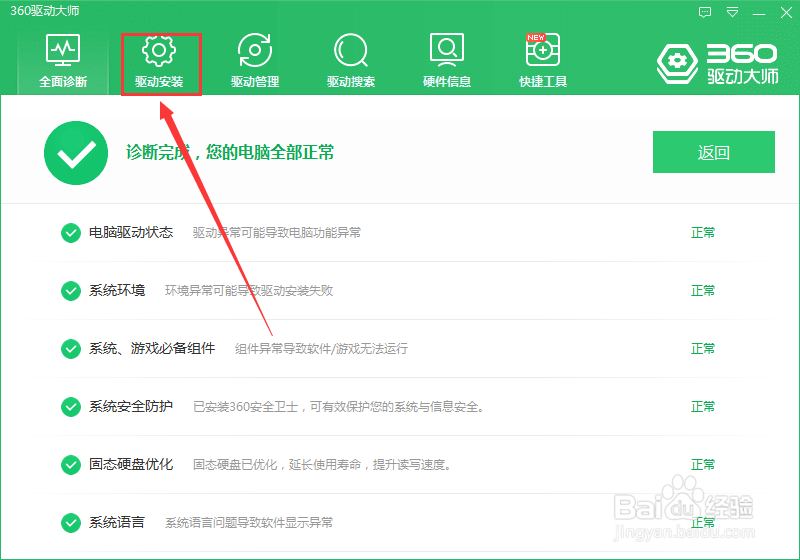
Task: Open the title bar dropdown menu icon
Action: [732, 12]
